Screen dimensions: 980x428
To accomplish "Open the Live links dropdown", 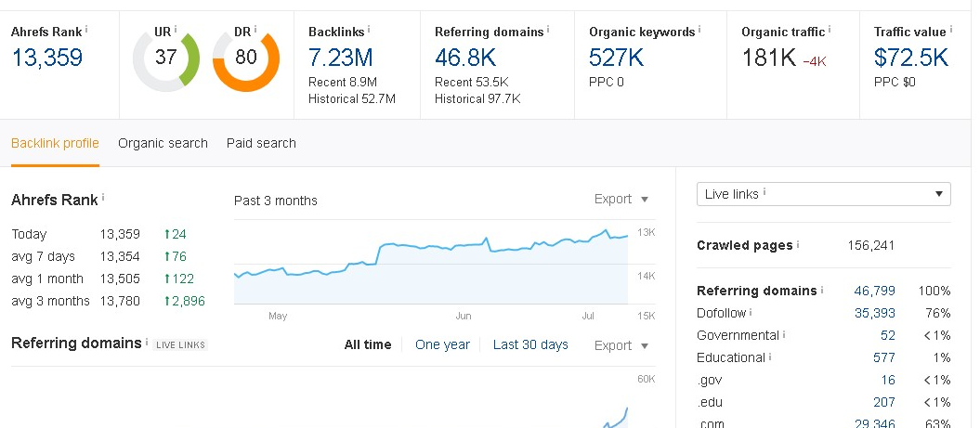I will (x=824, y=194).
